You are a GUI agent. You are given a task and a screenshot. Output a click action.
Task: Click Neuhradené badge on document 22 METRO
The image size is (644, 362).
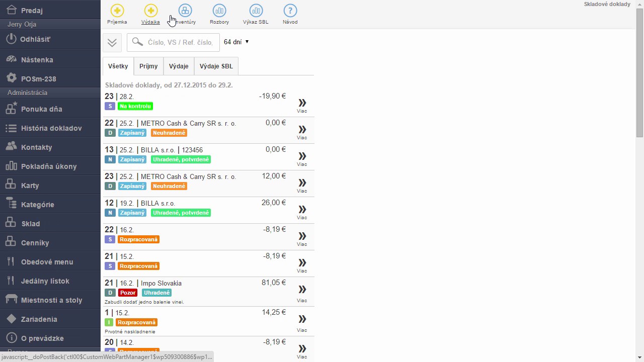[x=169, y=133]
